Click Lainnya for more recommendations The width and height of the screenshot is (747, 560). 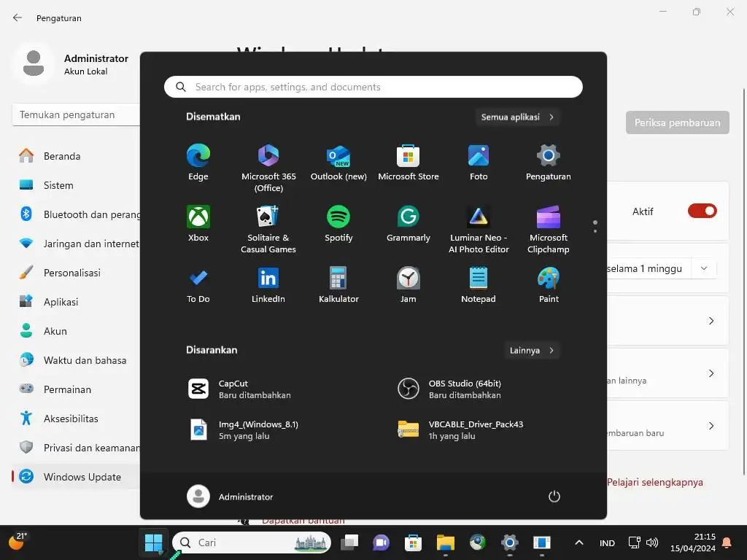click(x=531, y=351)
